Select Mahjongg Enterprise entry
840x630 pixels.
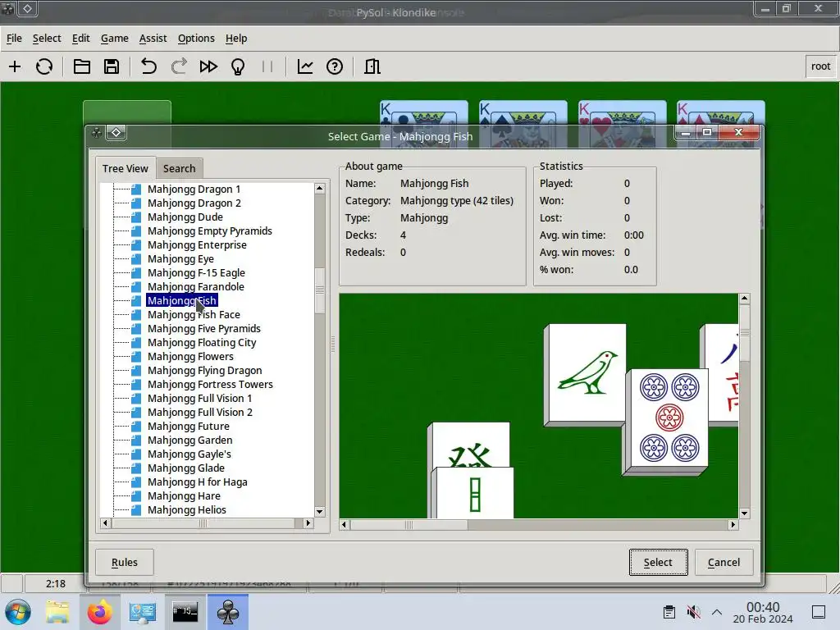[x=197, y=244]
